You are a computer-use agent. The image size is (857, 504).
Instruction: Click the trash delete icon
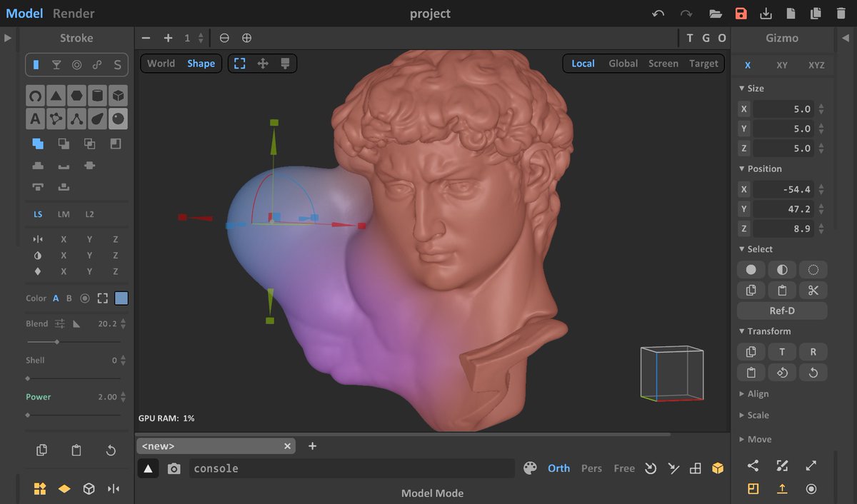tap(841, 14)
